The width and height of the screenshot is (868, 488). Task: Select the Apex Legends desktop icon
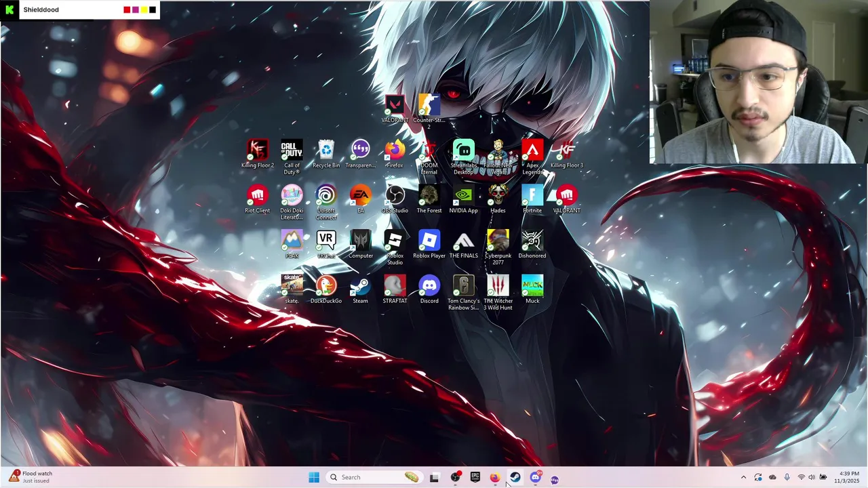(532, 157)
